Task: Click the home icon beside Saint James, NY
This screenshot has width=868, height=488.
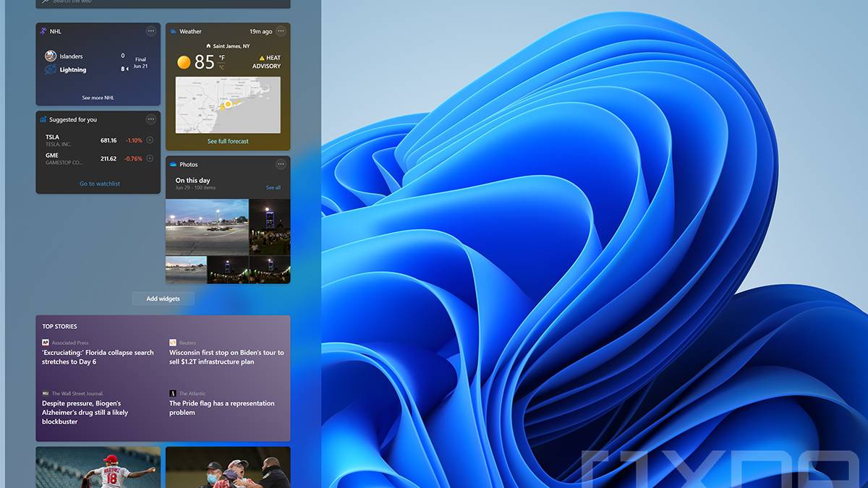Action: tap(208, 46)
